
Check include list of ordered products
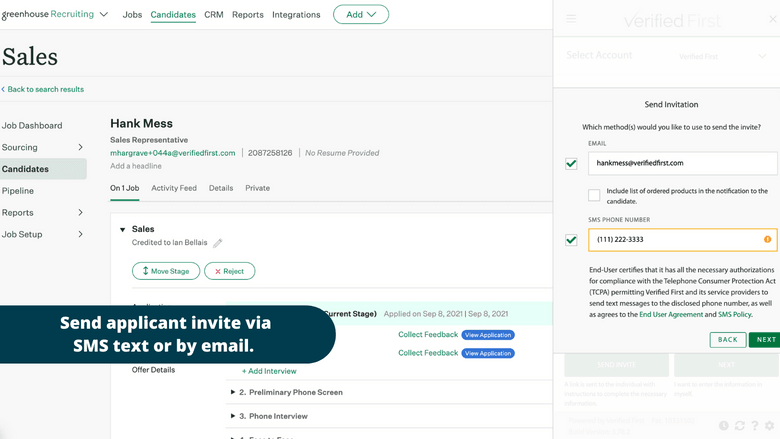pos(594,195)
